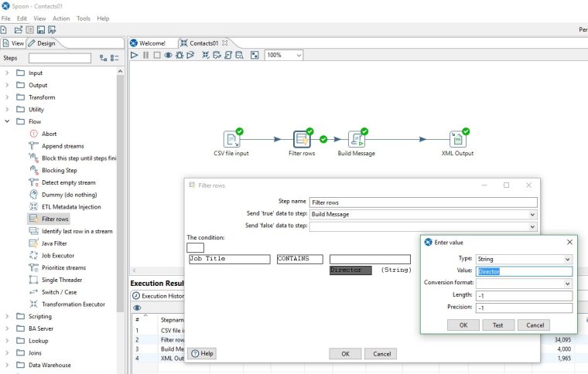Click the Job Title condition field
Screen dimensions: 588x374
point(230,259)
